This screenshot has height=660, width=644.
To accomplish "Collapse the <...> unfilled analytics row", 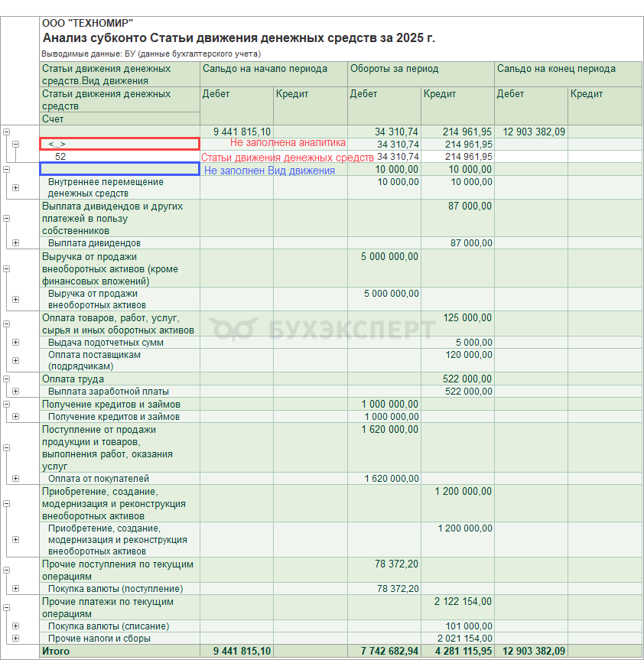I will pos(15,144).
